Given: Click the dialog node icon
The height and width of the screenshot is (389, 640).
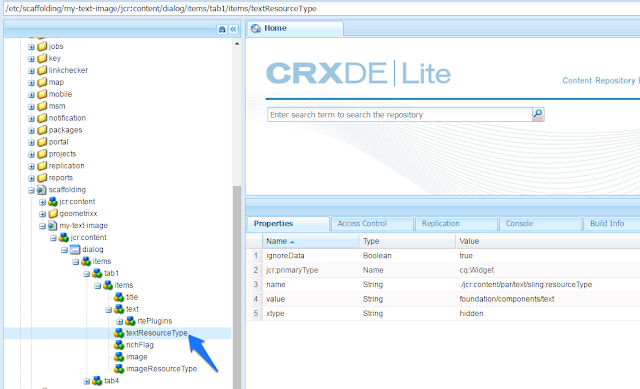Looking at the screenshot, I should [75, 249].
